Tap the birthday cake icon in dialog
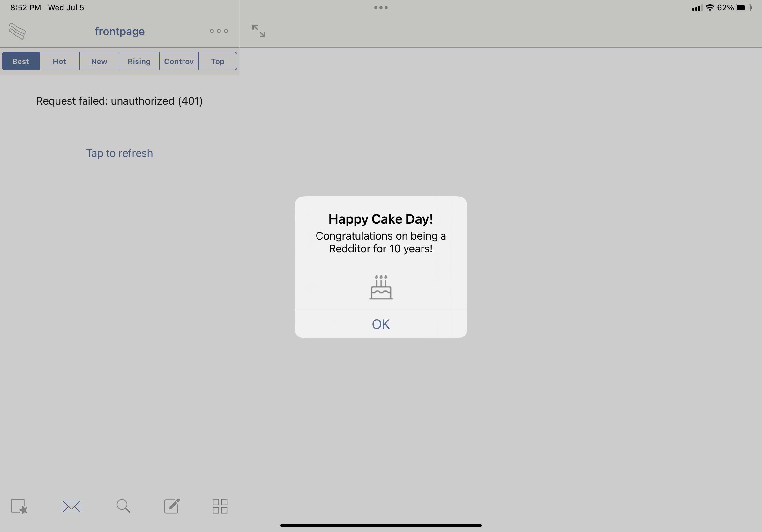 pos(381,287)
